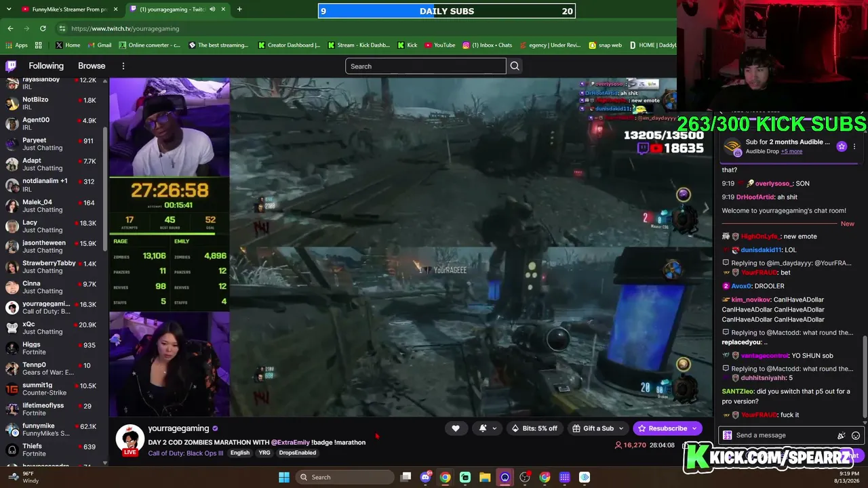Open Following page
This screenshot has height=488, width=868.
46,66
